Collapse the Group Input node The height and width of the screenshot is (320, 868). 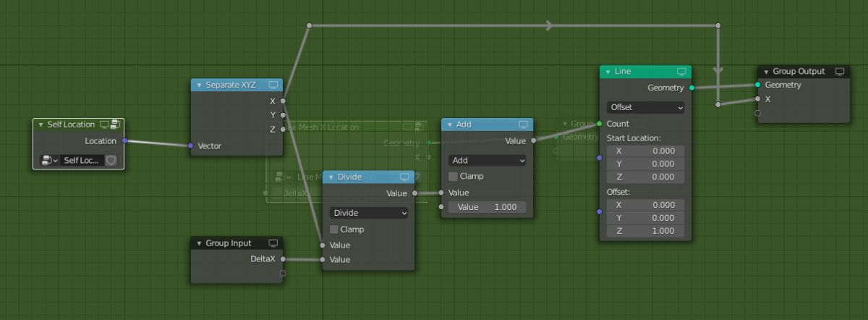tap(200, 243)
